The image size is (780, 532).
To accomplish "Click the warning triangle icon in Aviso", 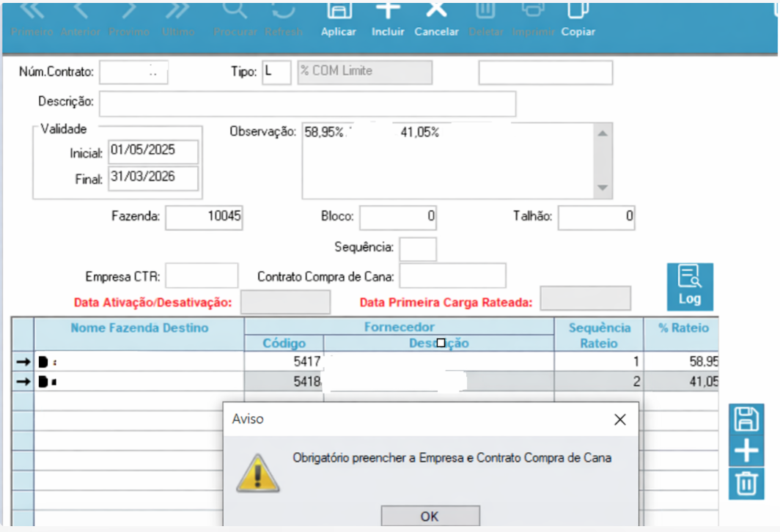I will pos(258,473).
